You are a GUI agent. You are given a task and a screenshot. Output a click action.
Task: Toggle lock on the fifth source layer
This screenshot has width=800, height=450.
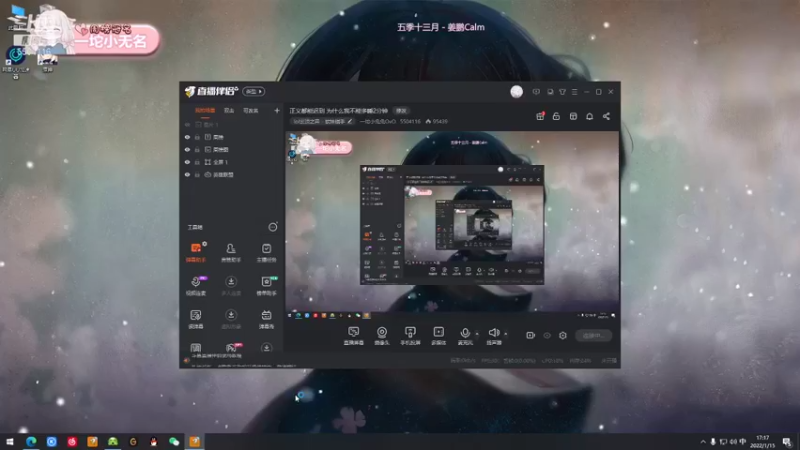(x=197, y=174)
